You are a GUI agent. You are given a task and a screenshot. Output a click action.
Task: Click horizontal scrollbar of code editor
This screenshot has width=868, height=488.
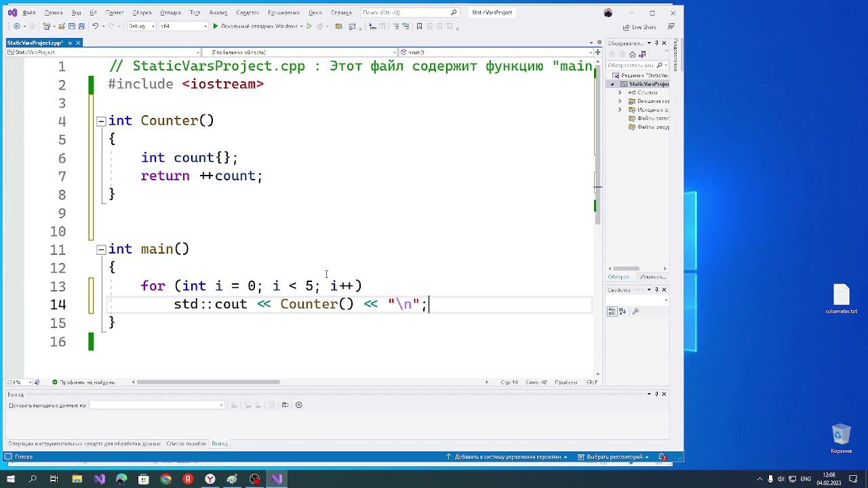pyautogui.click(x=208, y=382)
